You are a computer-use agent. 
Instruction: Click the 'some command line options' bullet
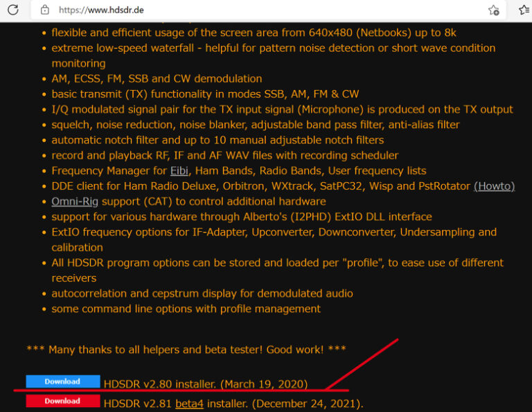coord(186,308)
